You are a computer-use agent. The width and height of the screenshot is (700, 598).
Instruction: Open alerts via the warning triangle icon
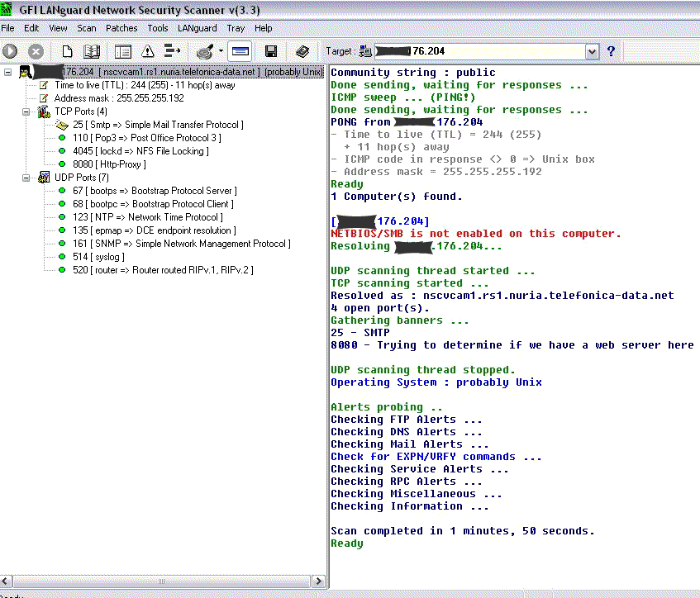click(148, 51)
